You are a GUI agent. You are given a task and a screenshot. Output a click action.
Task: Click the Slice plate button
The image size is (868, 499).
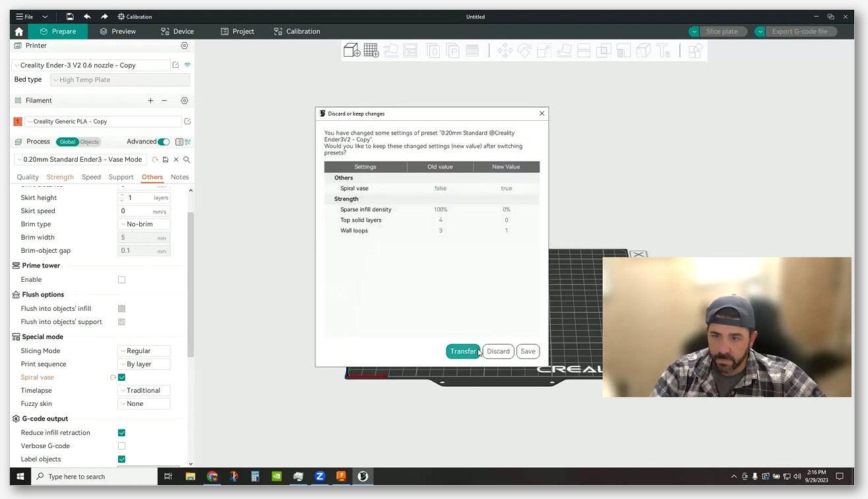point(722,31)
